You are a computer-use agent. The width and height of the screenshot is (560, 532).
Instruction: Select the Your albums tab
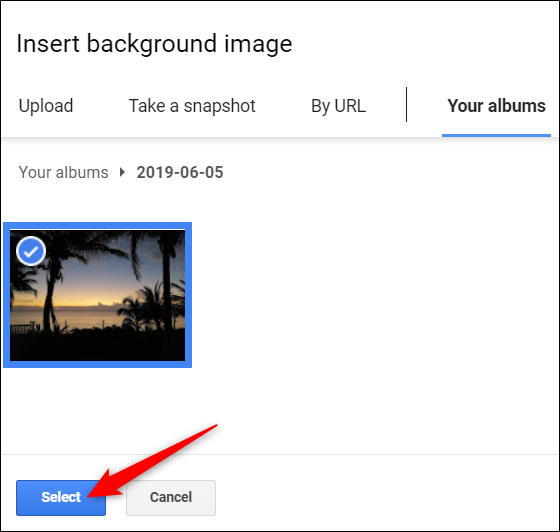point(496,106)
